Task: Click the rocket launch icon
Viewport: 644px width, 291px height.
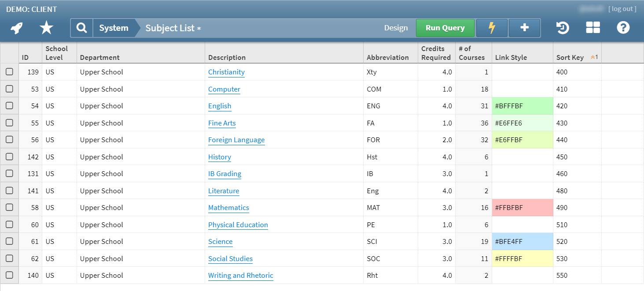Action: click(17, 28)
